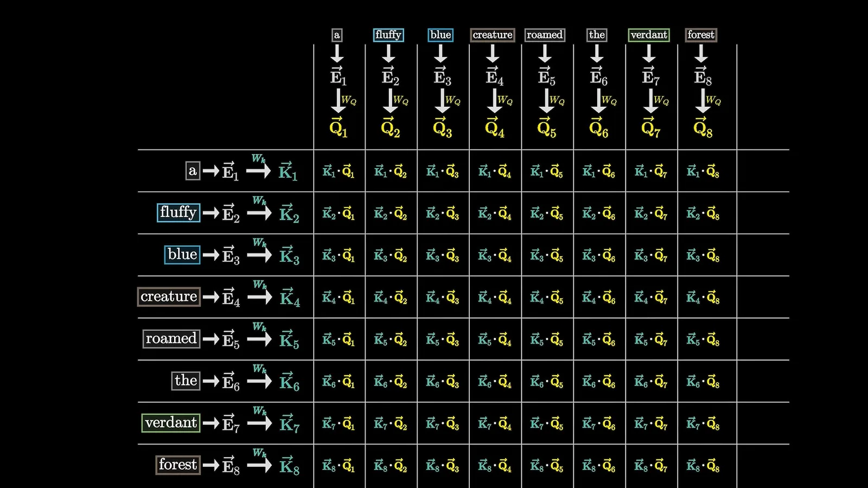Click the E3 embedding in the left column
Viewport: 868px width, 488px height.
(231, 255)
